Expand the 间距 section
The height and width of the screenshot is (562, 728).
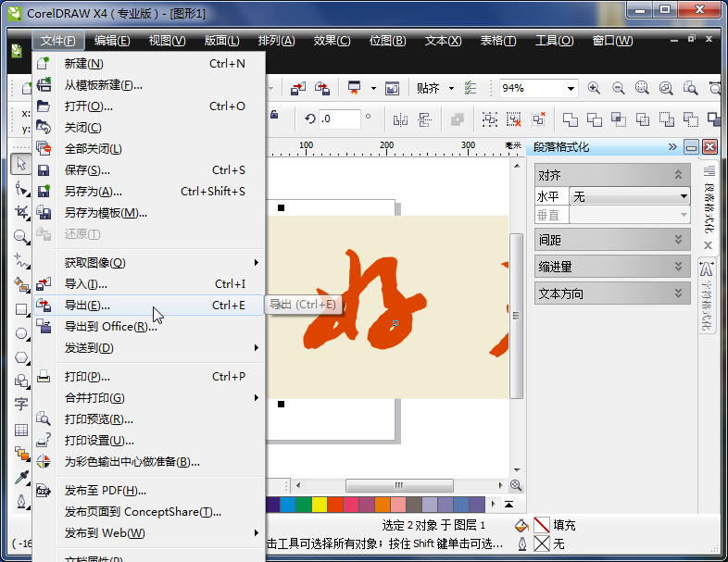(678, 240)
